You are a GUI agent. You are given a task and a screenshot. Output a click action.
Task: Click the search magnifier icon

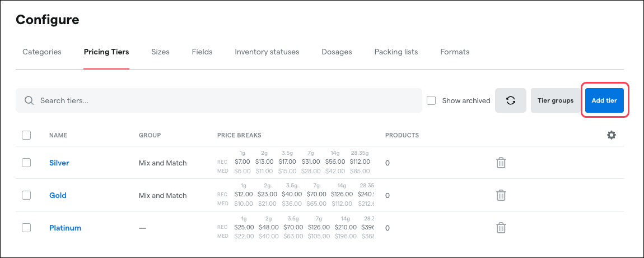point(29,100)
